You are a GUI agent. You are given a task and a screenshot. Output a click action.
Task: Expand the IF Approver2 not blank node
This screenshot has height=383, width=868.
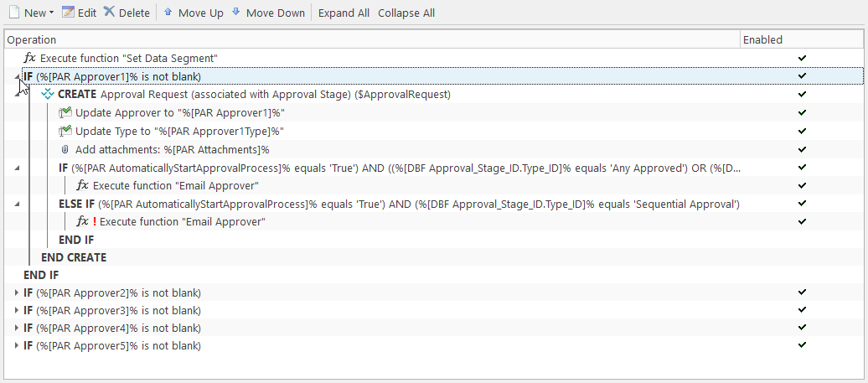16,292
